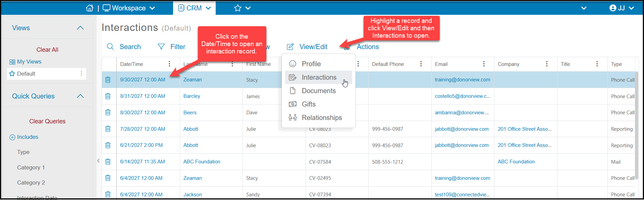The height and width of the screenshot is (200, 644).
Task: Open Date/Time column options menu
Action: 169,64
